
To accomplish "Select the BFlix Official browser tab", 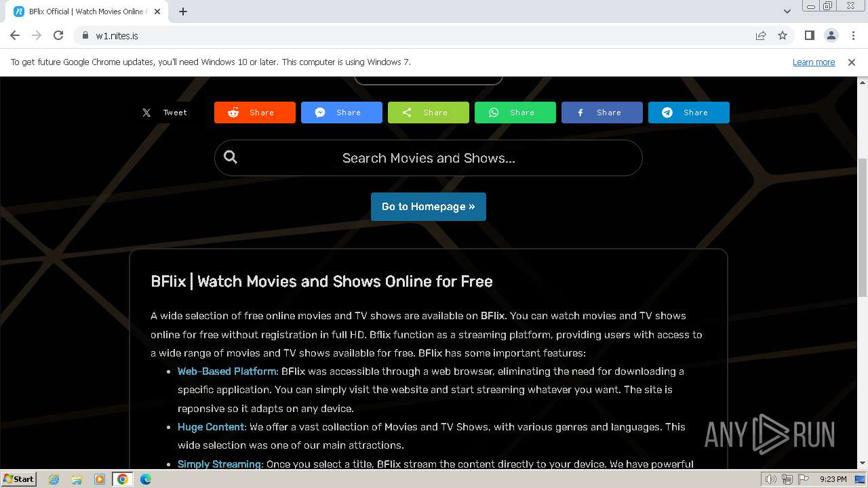I will pos(88,12).
